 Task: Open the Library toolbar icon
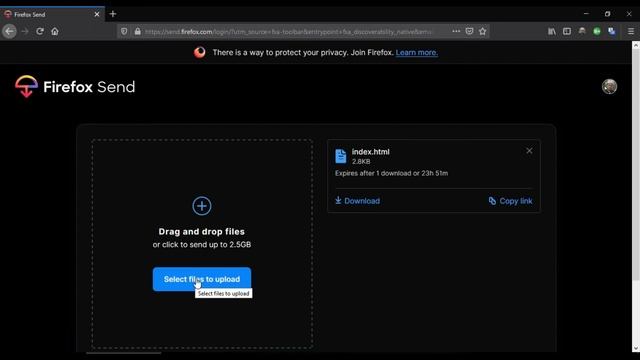pyautogui.click(x=552, y=31)
